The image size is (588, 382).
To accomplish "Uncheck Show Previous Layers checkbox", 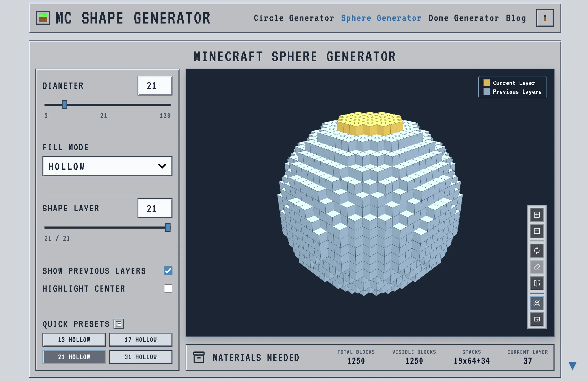I will [x=168, y=271].
